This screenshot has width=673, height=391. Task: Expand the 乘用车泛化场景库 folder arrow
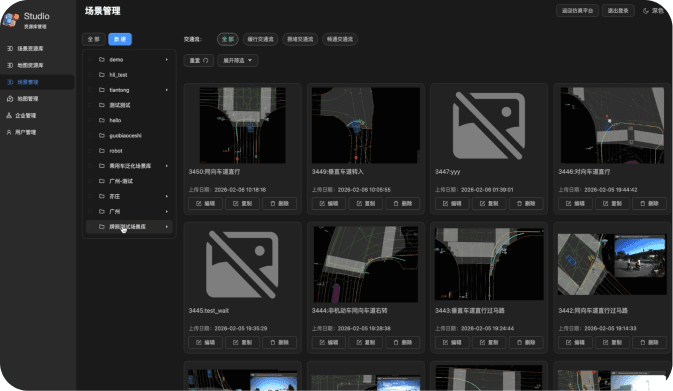pos(167,166)
